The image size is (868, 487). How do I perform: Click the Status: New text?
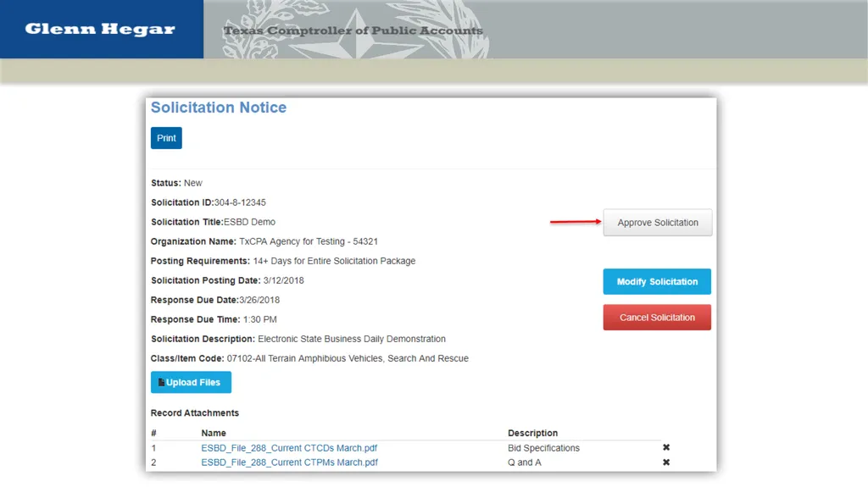(176, 183)
